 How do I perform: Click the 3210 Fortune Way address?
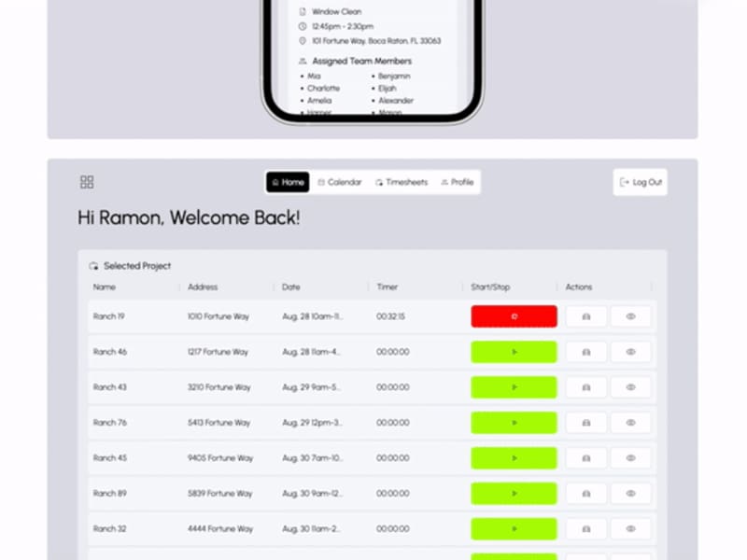[x=219, y=387]
